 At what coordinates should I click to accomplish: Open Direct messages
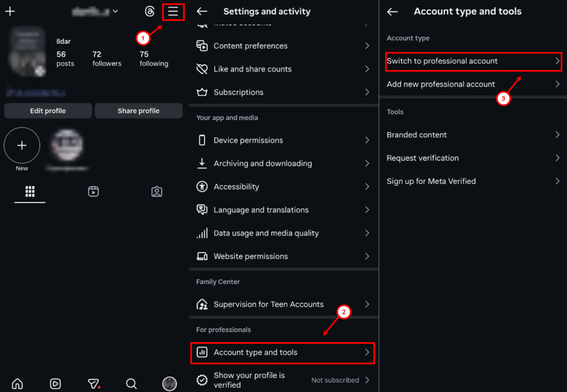click(x=93, y=383)
